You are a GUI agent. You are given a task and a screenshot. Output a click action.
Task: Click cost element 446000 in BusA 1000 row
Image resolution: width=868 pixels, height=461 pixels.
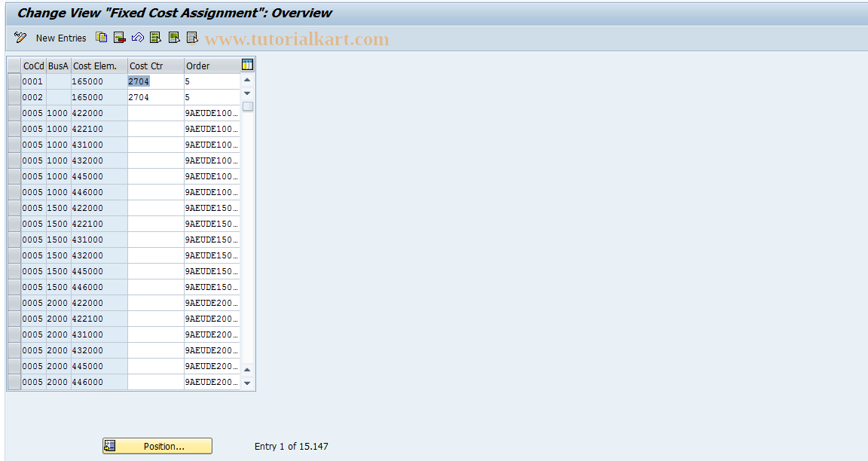click(99, 192)
